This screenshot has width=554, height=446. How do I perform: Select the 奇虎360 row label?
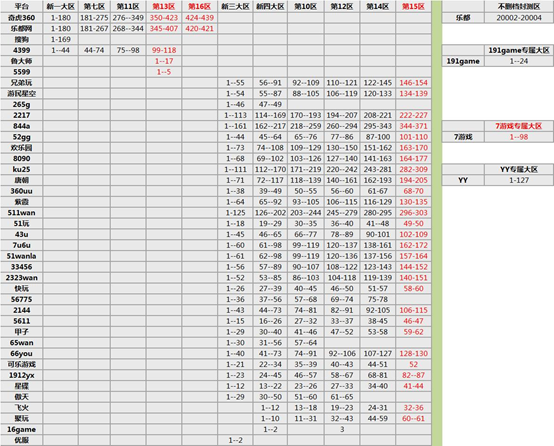(22, 18)
